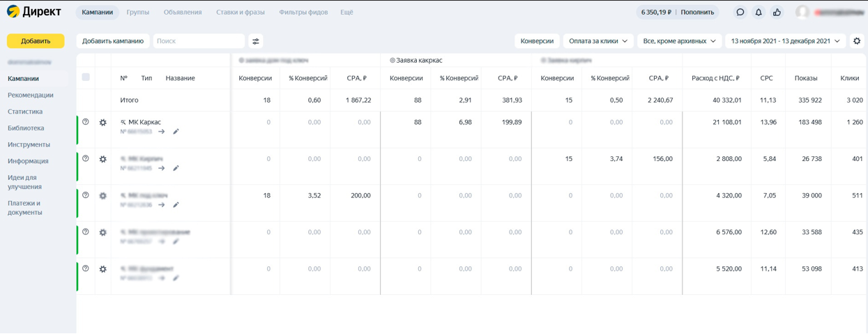Screen dimensions: 868x334
Task: Click the Пополнить balance link
Action: [x=697, y=12]
